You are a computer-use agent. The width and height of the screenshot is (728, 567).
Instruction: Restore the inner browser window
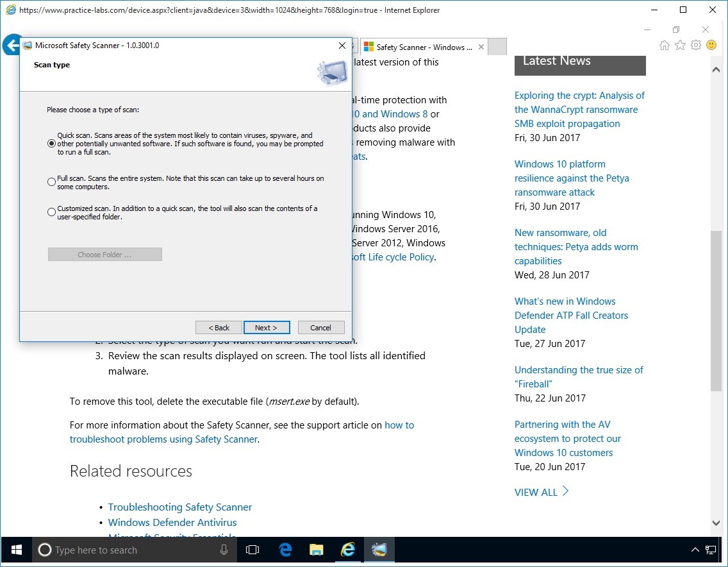tap(676, 30)
